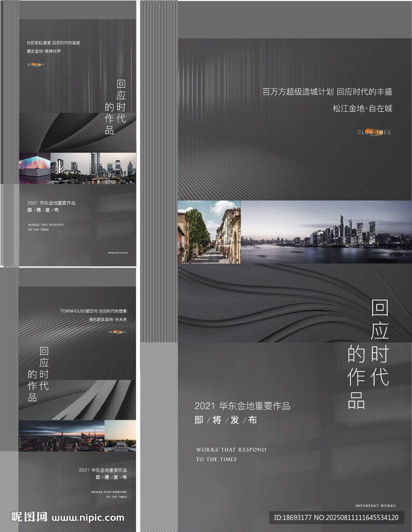
Task: Click the text '松江金地·自在城'
Action: pyautogui.click(x=363, y=109)
